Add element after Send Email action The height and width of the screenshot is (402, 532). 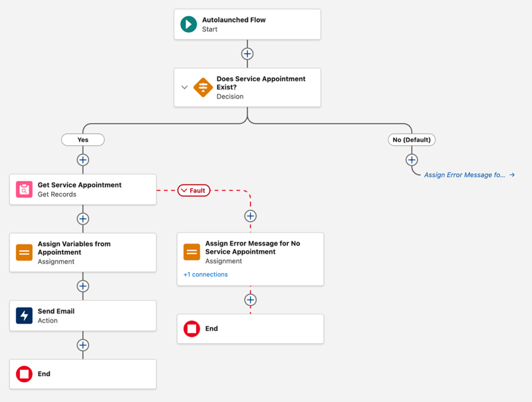point(82,345)
